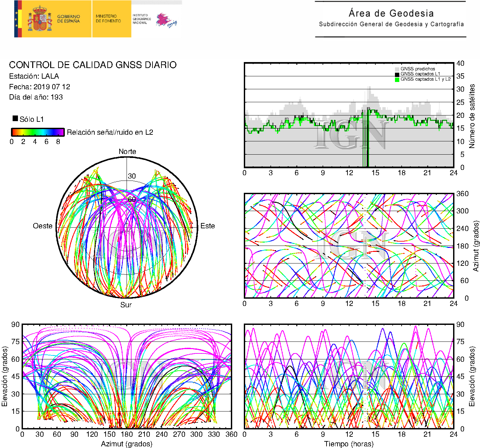Screen dimensions: 480x448
Task: Click the L2 signal-to-noise rainbow color bar
Action: tap(38, 132)
